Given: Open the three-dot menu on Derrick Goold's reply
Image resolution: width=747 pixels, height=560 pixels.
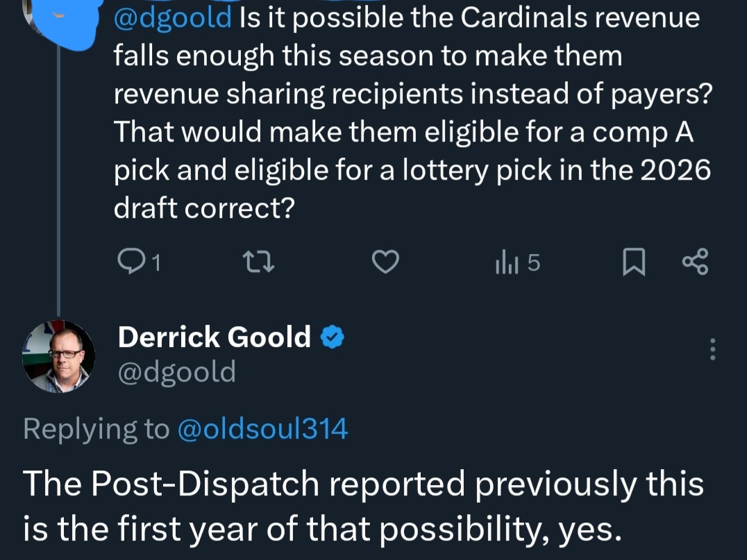Looking at the screenshot, I should (x=713, y=349).
